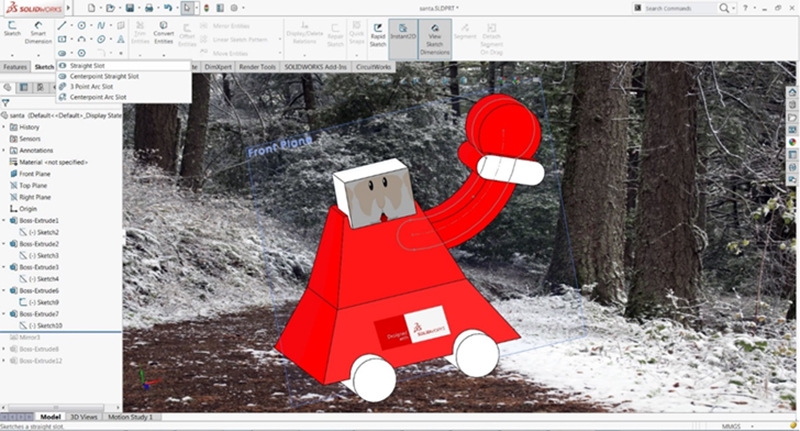Open the FeatureManager design tree tab

click(x=7, y=88)
